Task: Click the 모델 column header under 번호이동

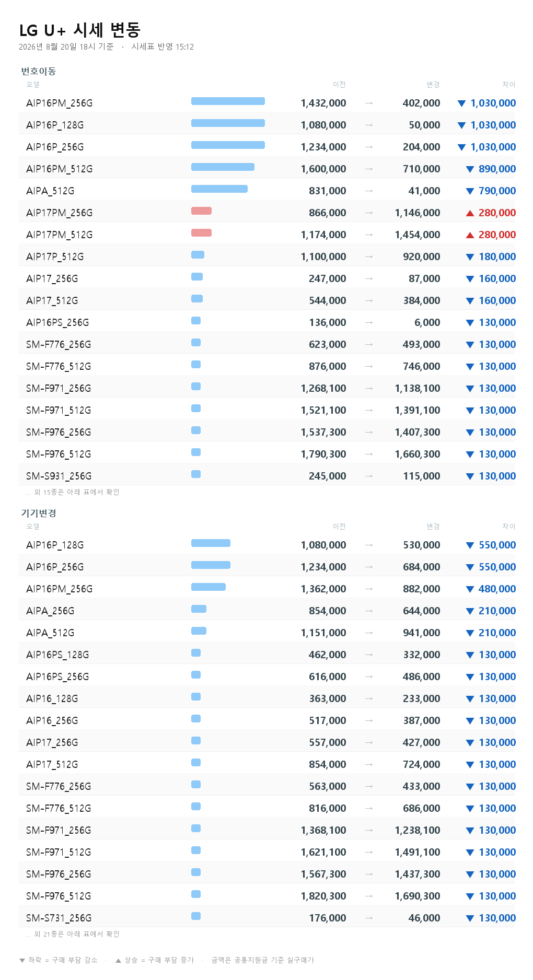Action: click(x=33, y=85)
